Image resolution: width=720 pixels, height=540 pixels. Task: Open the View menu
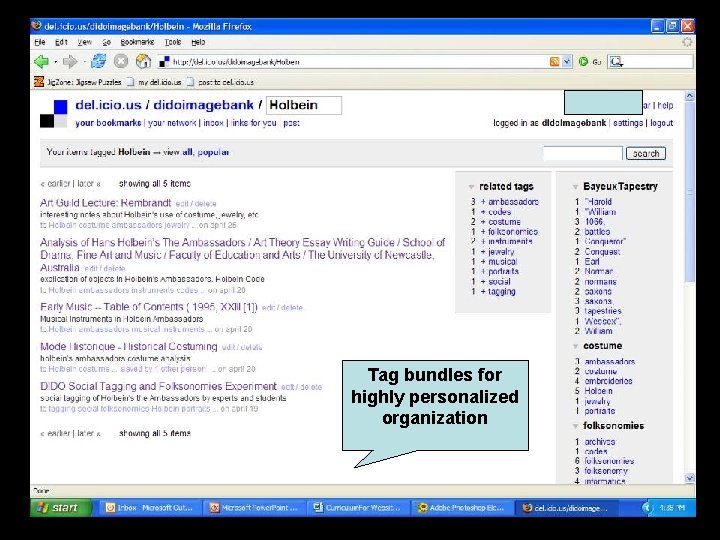[84, 42]
